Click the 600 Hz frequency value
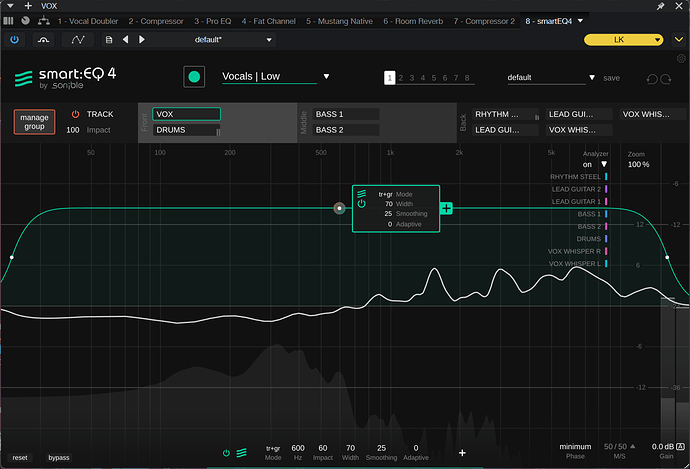690x469 pixels. point(298,448)
